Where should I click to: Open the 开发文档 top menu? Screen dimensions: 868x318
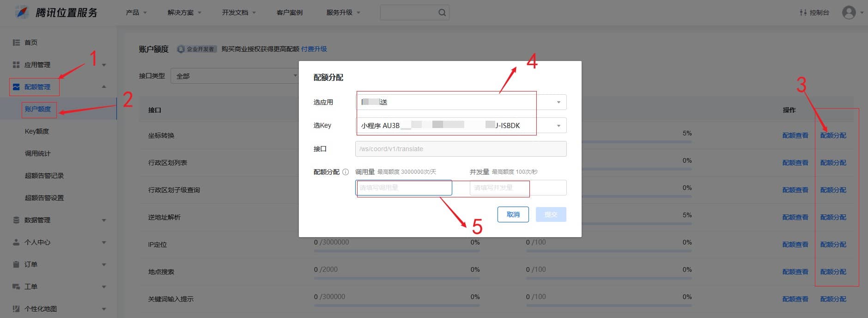[x=238, y=12]
